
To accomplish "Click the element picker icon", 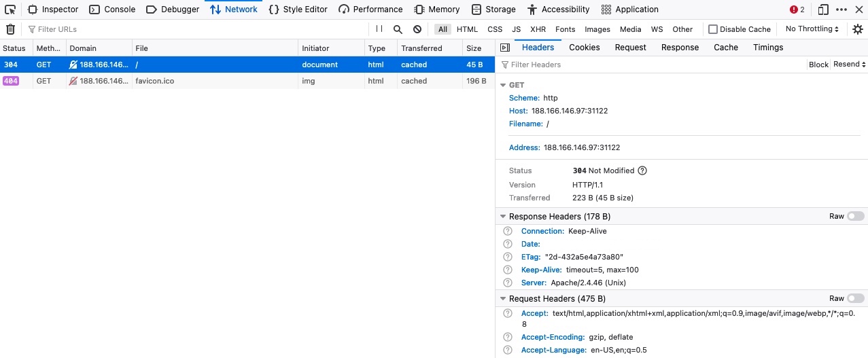I will [x=10, y=10].
